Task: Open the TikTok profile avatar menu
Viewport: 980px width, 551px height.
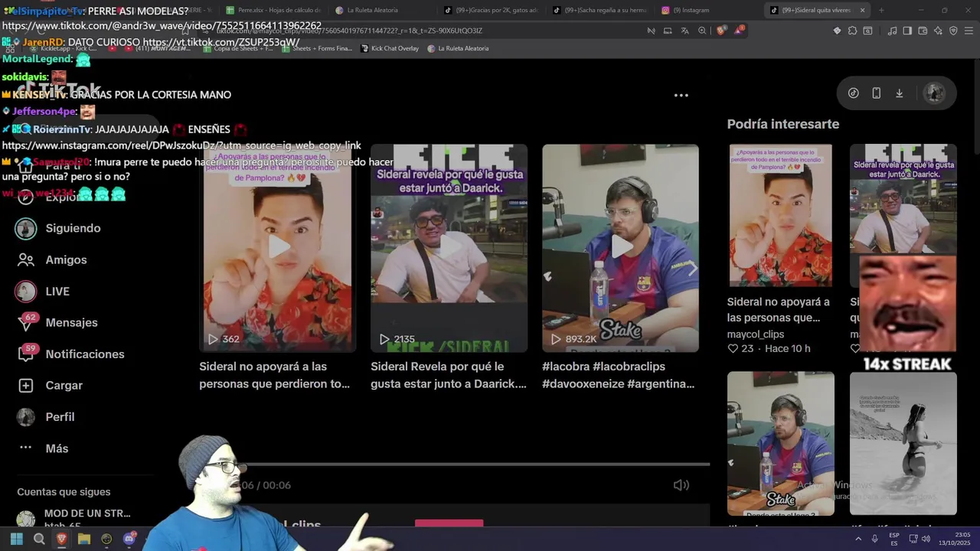Action: 934,93
